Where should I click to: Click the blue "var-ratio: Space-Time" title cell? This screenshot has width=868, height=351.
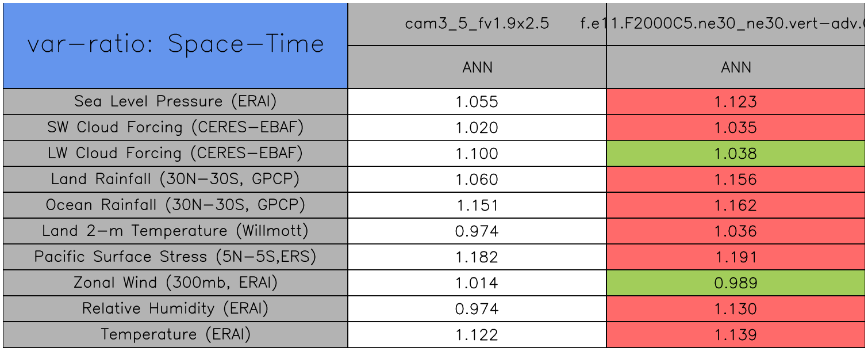(x=175, y=45)
